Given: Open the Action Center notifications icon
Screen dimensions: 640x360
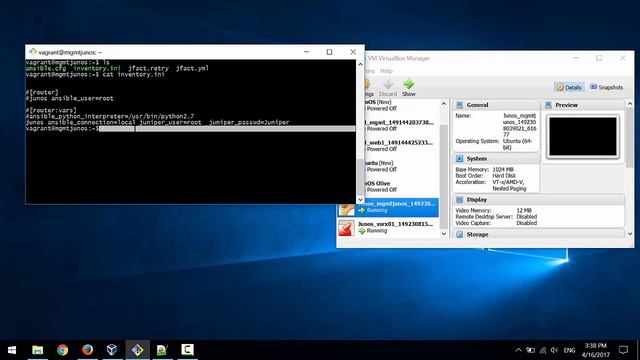Looking at the screenshot, I should click(x=623, y=350).
